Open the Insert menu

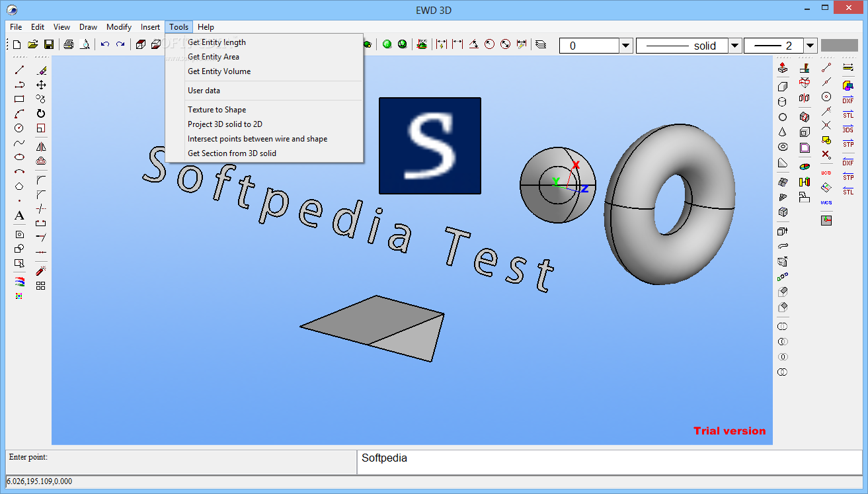pos(150,27)
